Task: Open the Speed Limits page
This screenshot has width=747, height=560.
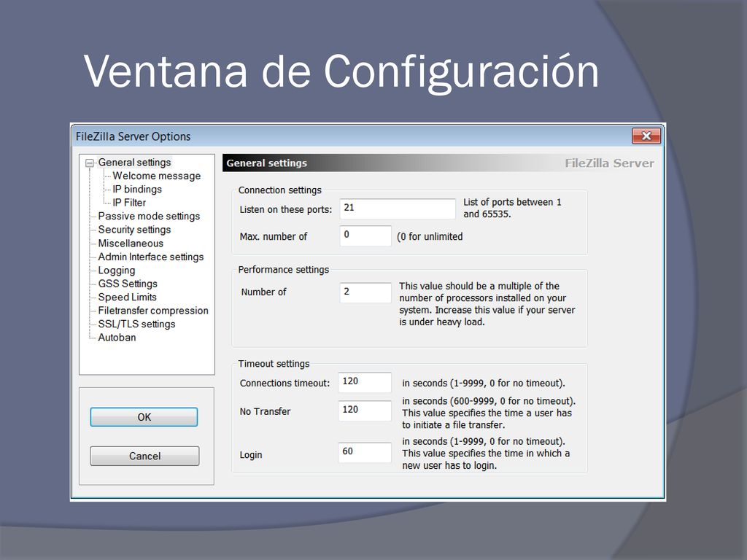Action: click(x=127, y=297)
